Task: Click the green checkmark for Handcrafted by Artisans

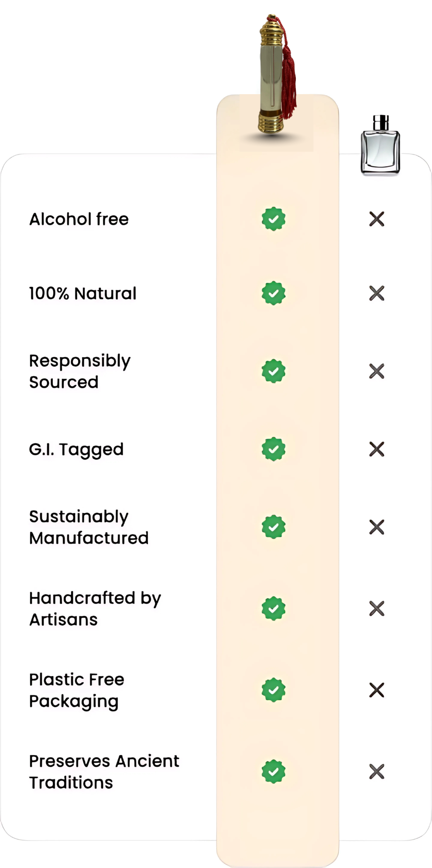Action: coord(274,609)
